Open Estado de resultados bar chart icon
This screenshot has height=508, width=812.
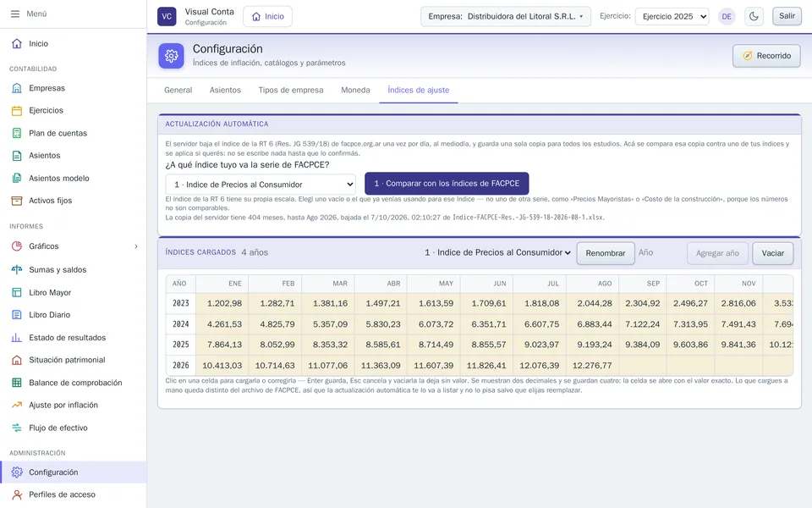17,338
